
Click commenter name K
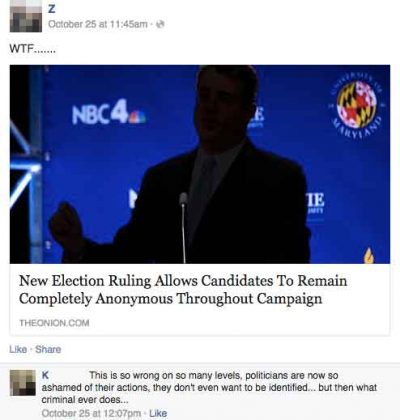45,375
